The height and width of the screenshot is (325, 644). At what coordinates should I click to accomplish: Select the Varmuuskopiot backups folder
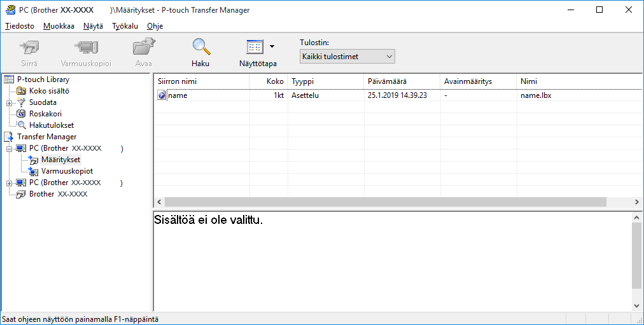(x=67, y=172)
